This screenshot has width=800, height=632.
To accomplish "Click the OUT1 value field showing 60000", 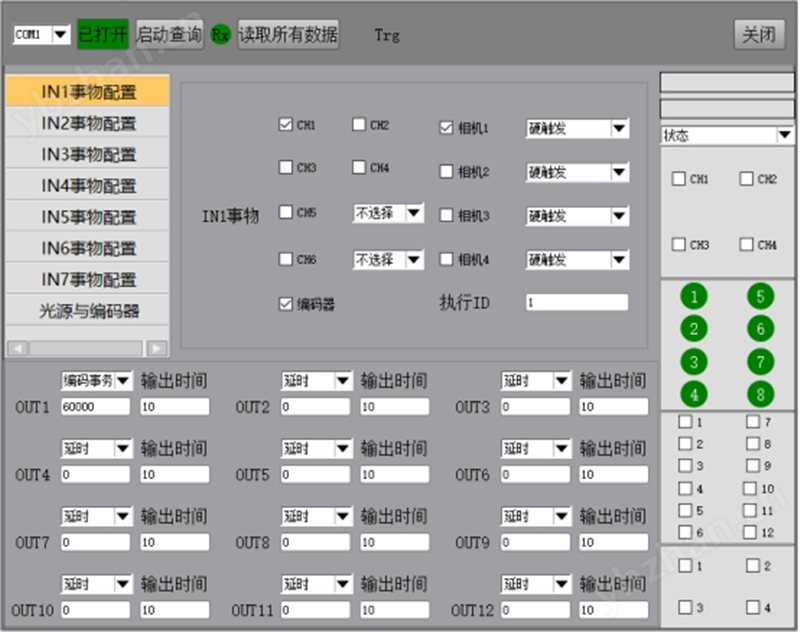I will click(95, 407).
